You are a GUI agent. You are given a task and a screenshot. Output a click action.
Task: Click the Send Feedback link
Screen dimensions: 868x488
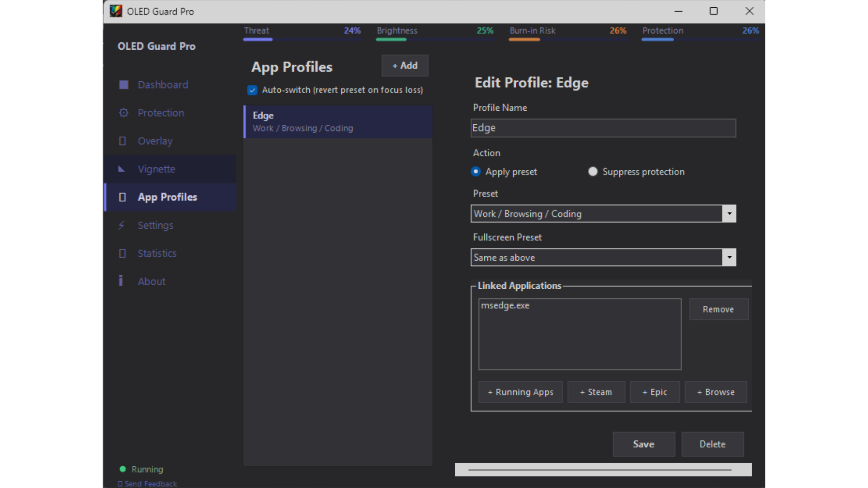tap(147, 483)
